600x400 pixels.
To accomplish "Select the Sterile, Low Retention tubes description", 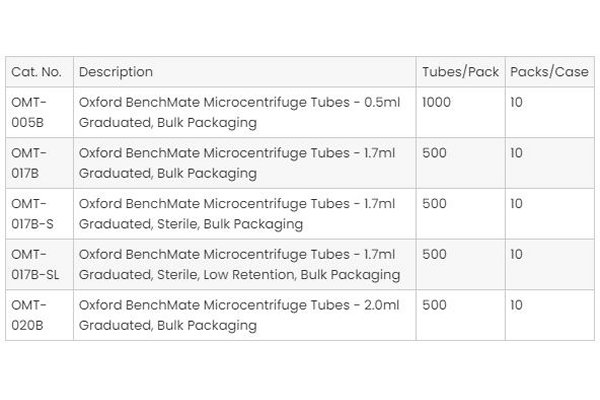I will [240, 265].
